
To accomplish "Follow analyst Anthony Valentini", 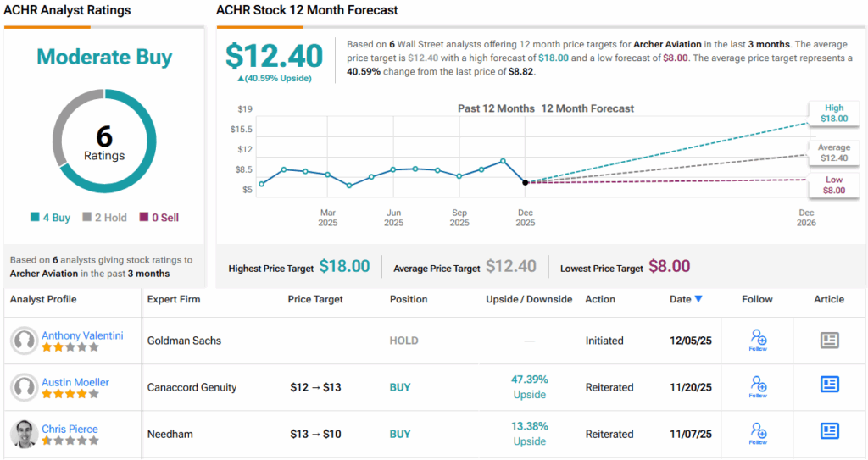I will click(758, 341).
